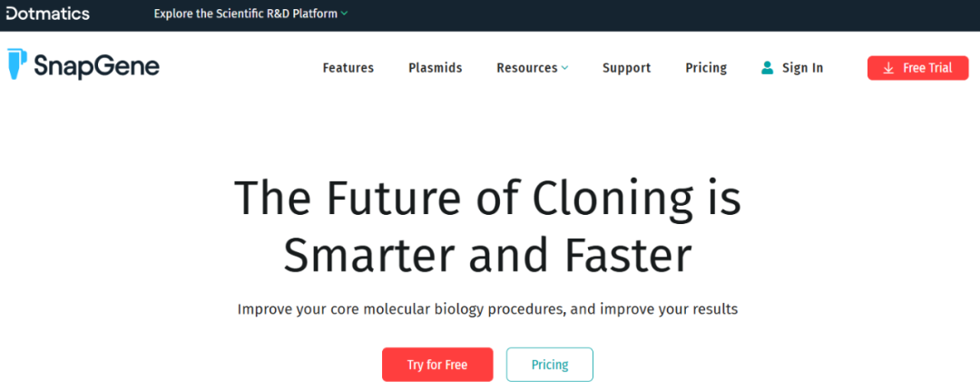The height and width of the screenshot is (390, 980).
Task: Click the 'Improve your core molecular biology' subheading
Action: coord(488,309)
